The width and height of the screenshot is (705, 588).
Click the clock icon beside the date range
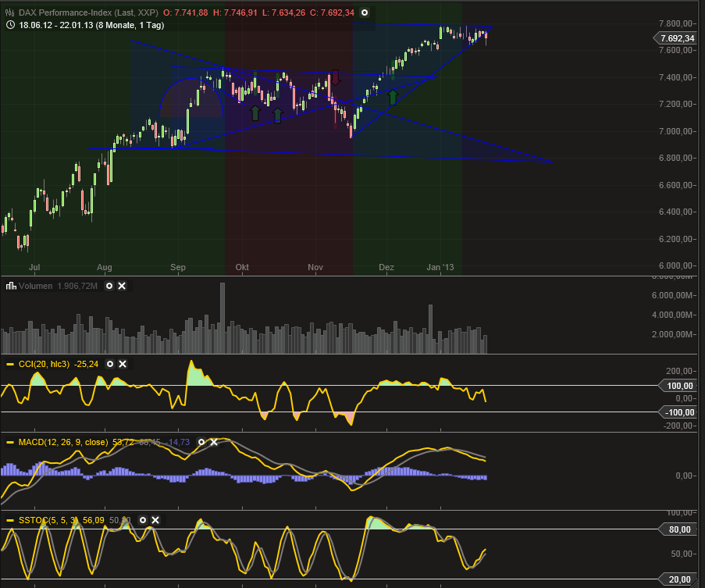(x=10, y=25)
